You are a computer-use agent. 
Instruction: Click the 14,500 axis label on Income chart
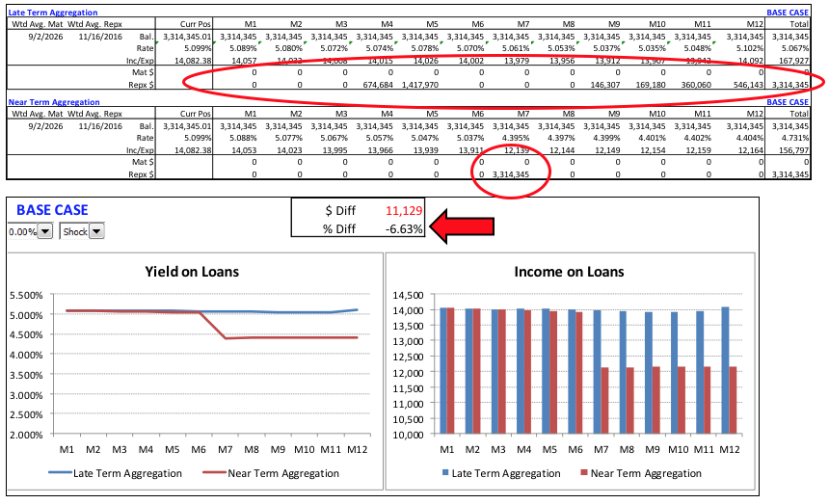408,295
